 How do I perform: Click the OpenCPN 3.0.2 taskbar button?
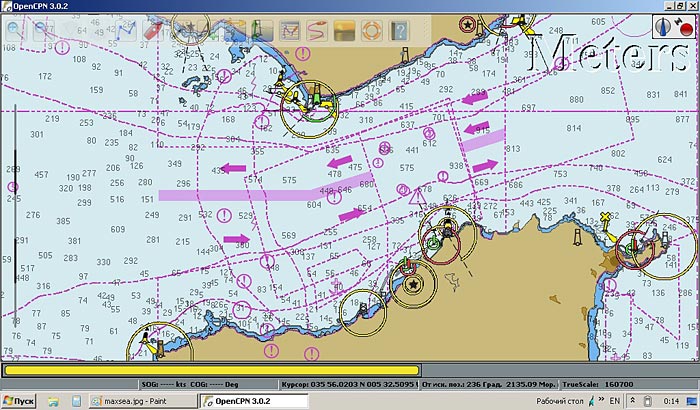(254, 401)
